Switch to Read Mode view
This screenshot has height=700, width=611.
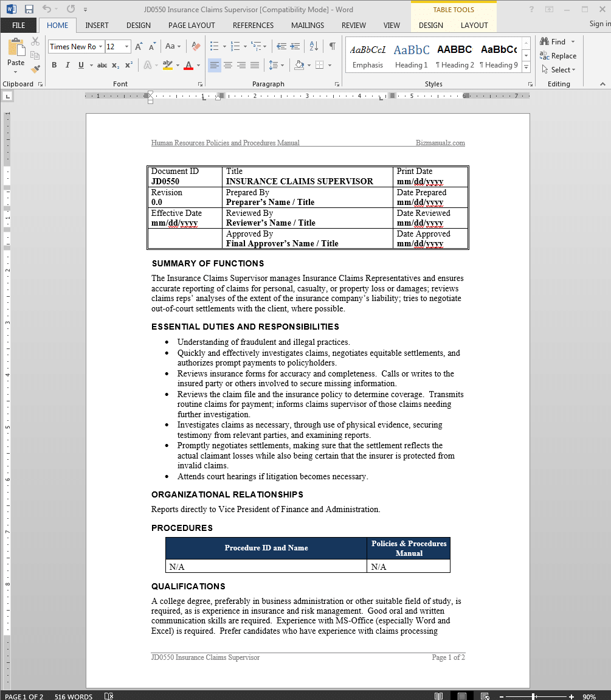point(439,696)
